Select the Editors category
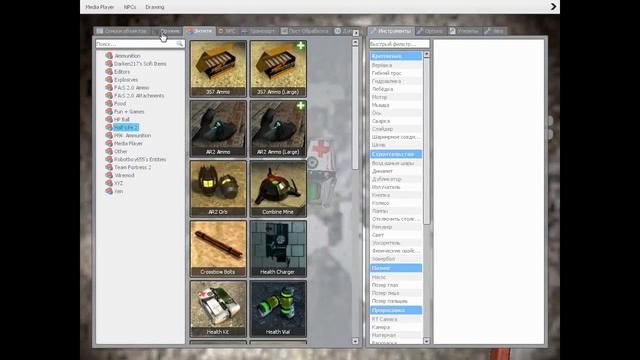640x360 pixels. click(x=122, y=71)
